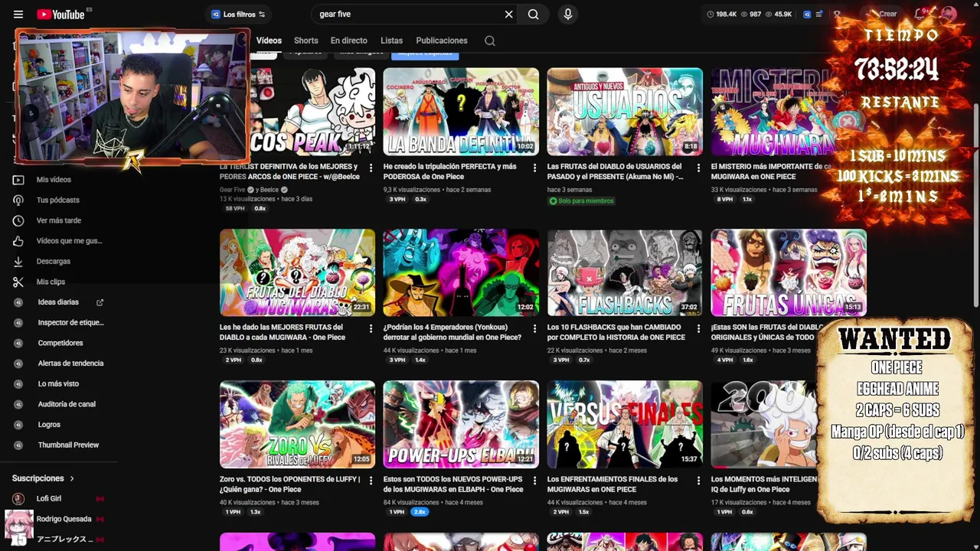This screenshot has height=551, width=980.
Task: Open the 'ZORO VS RIVALES DE LUFFY' thumbnail
Action: click(x=297, y=425)
